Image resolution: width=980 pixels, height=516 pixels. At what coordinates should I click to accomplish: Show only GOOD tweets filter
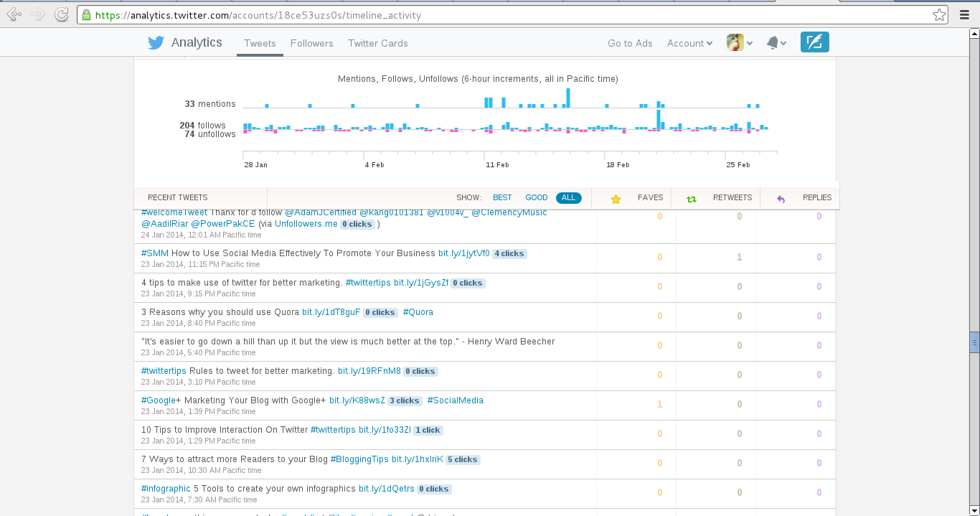tap(536, 197)
